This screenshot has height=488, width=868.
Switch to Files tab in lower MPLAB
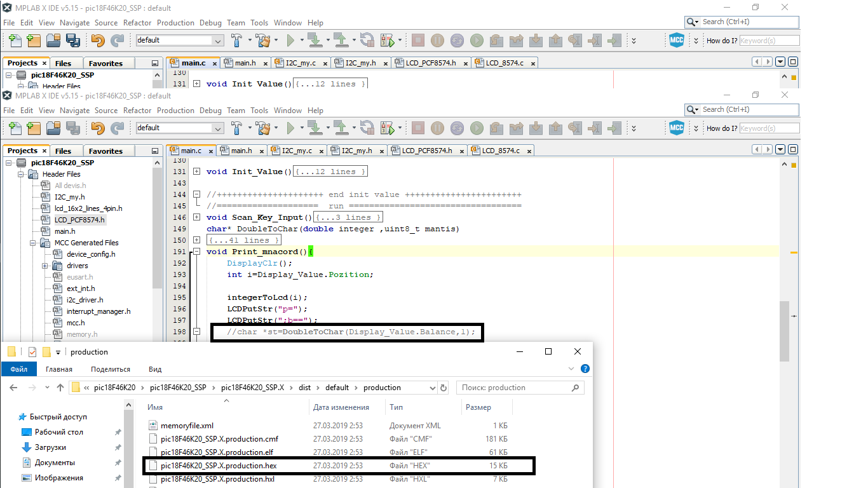click(x=63, y=151)
